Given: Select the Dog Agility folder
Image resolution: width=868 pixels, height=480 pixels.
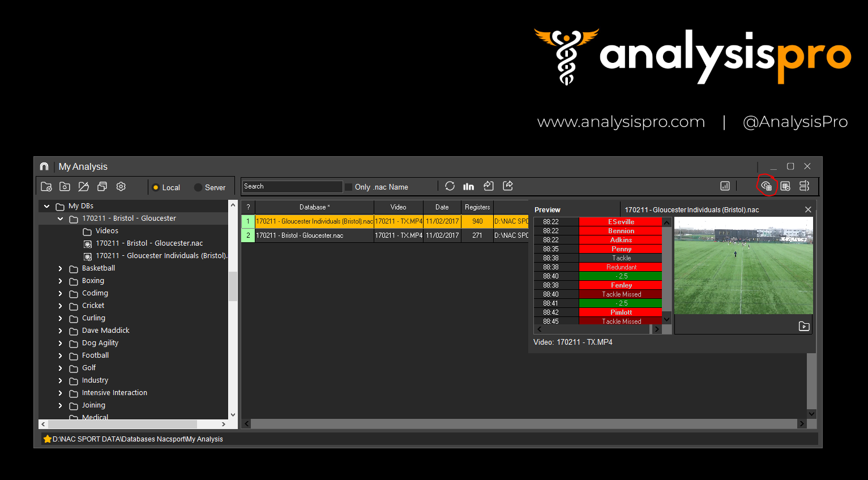Looking at the screenshot, I should pos(100,343).
